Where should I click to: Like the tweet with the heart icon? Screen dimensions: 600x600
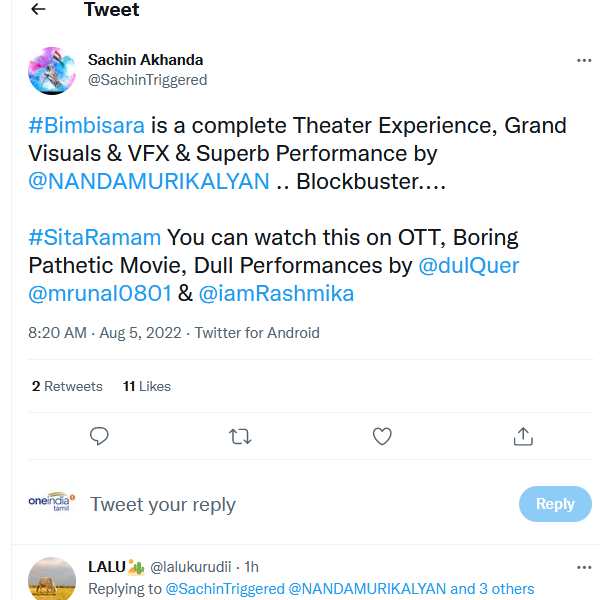[381, 436]
